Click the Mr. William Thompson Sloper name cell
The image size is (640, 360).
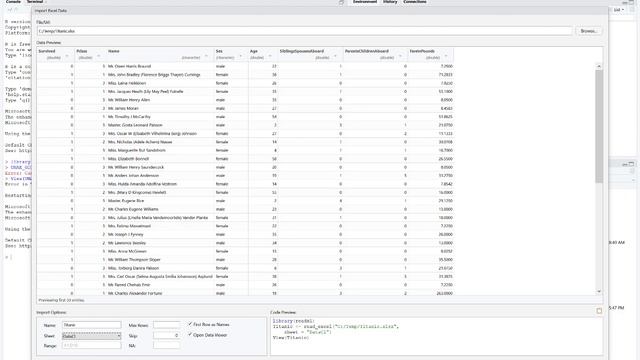pos(134,260)
